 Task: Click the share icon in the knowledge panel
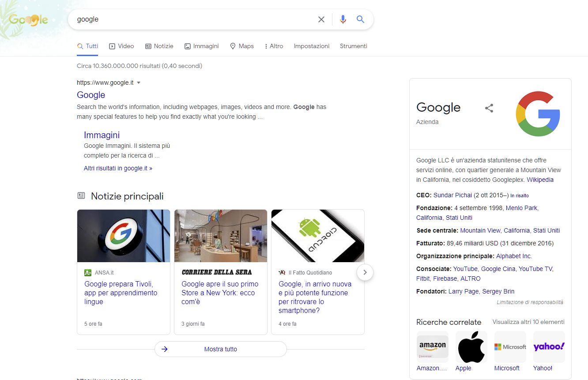489,108
